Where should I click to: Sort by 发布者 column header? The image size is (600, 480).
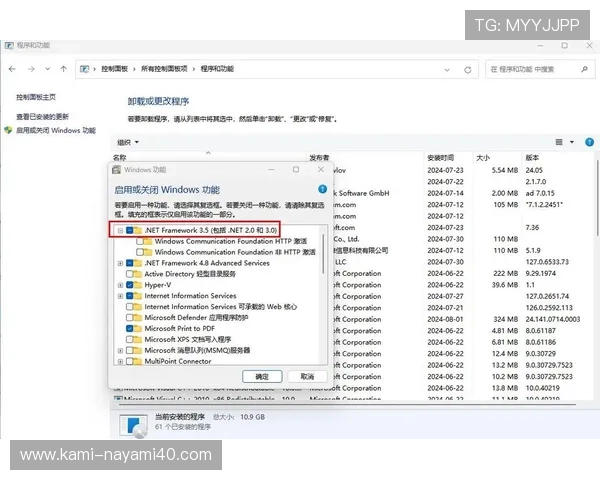319,158
